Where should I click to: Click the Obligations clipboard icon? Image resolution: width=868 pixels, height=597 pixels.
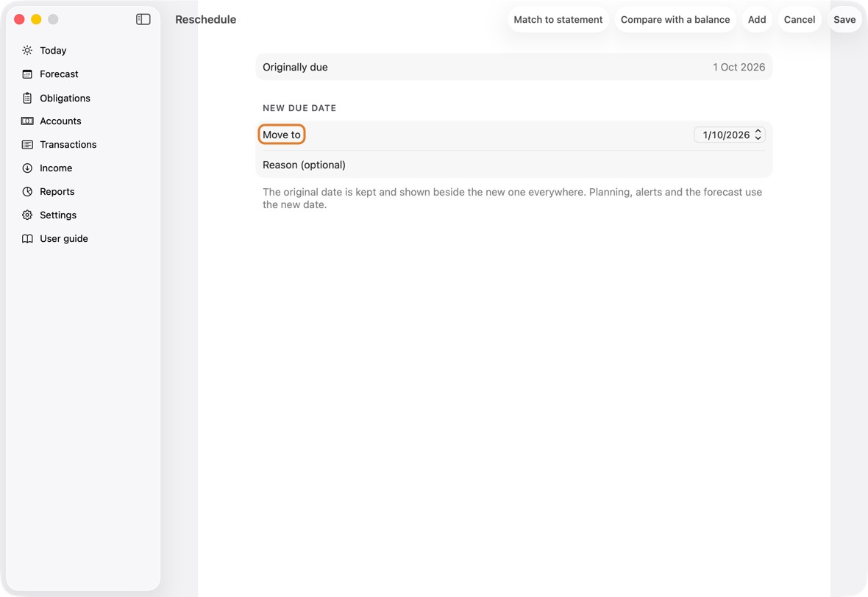click(x=27, y=98)
